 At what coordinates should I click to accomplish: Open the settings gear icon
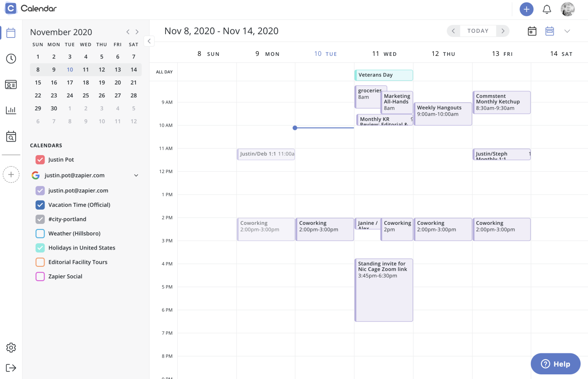[x=11, y=347]
